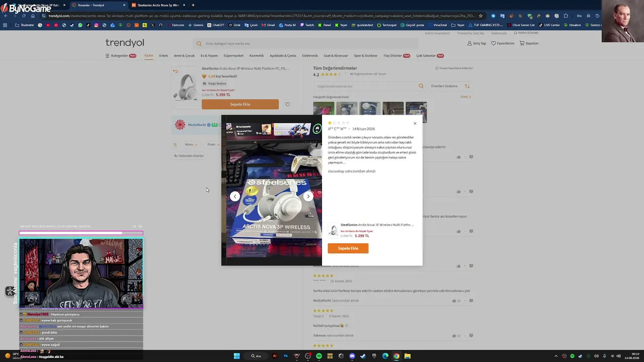This screenshot has width=644, height=362.
Task: Reload the page
Action: (24, 16)
